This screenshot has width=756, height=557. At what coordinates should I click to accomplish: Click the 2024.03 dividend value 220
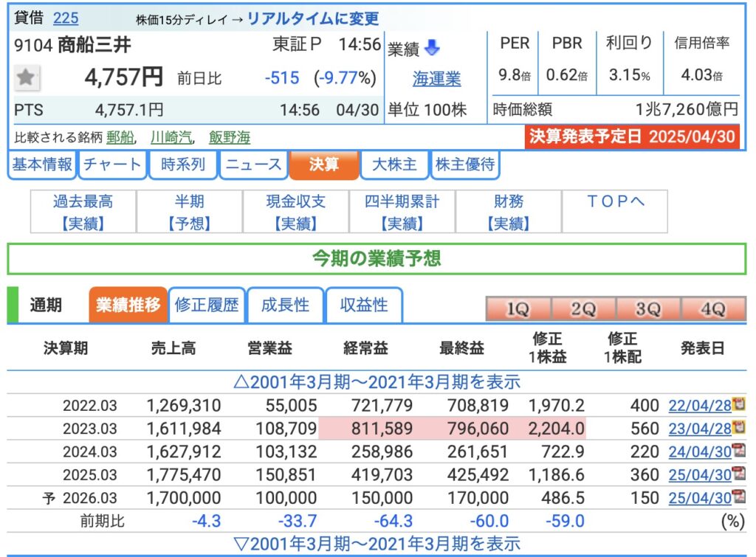pyautogui.click(x=645, y=452)
